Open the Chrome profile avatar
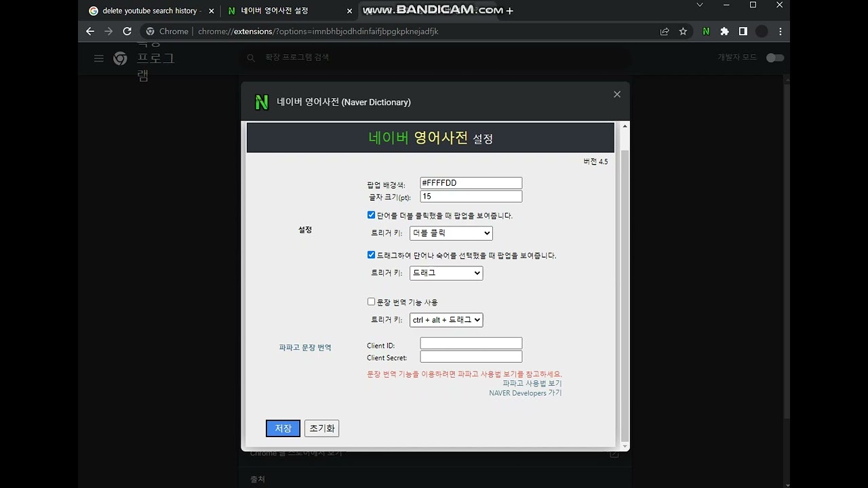 pyautogui.click(x=762, y=31)
